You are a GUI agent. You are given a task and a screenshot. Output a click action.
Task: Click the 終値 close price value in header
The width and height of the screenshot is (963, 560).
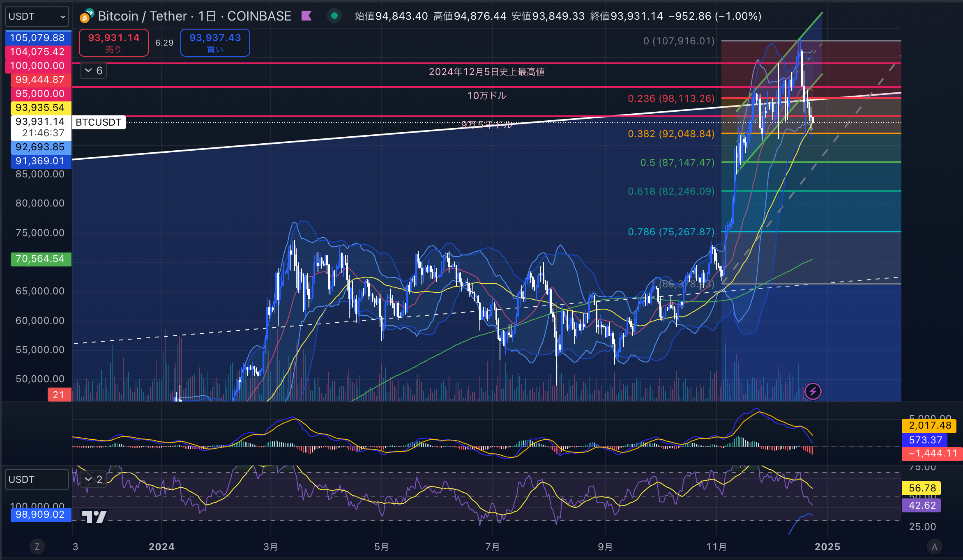(x=637, y=16)
